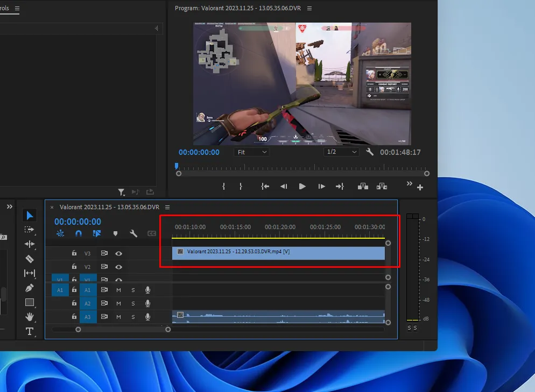The image size is (535, 392).
Task: Toggle lock on V2 track
Action: tap(74, 266)
